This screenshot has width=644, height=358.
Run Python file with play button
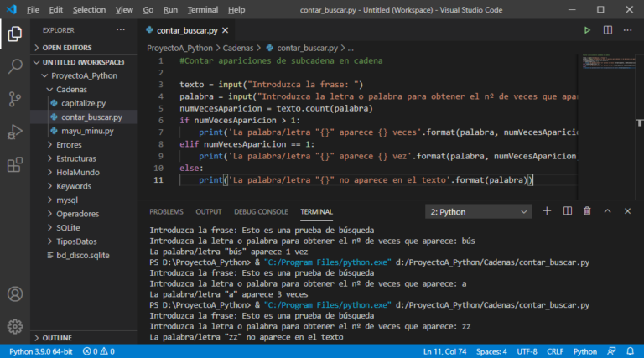click(x=587, y=30)
